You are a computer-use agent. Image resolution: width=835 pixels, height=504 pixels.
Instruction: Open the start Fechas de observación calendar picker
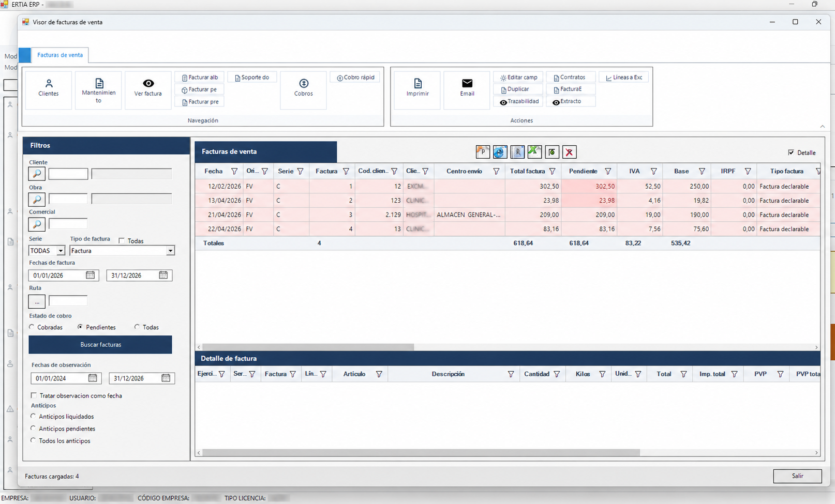point(93,378)
